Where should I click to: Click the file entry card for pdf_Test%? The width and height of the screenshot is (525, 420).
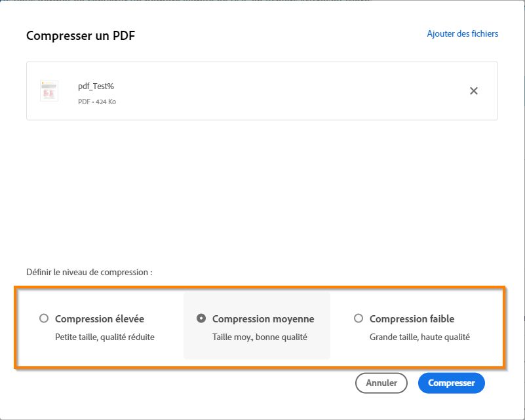[x=262, y=91]
